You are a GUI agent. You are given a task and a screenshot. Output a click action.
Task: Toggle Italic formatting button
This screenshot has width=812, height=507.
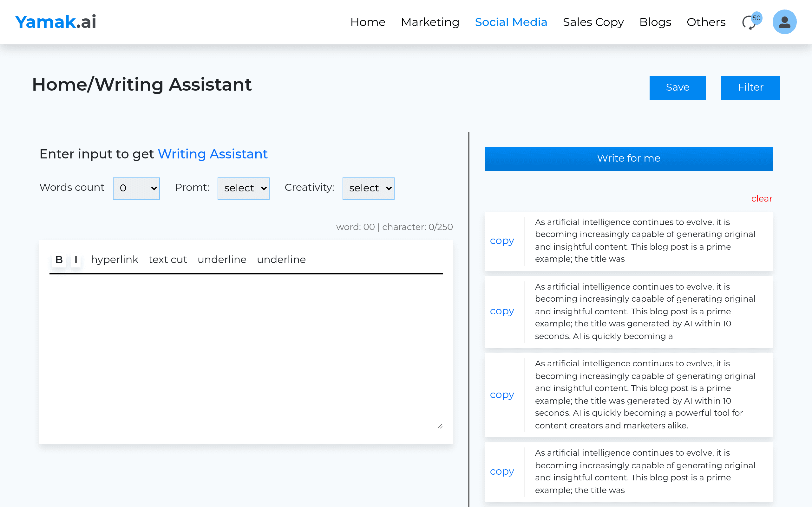[x=76, y=260]
